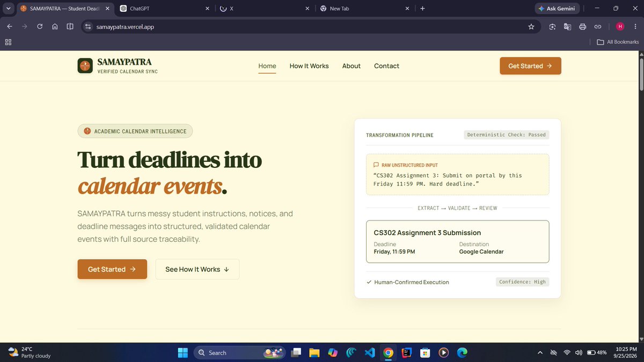Open the reading mode split-view icon
Viewport: 644px width, 362px height.
click(x=70, y=26)
